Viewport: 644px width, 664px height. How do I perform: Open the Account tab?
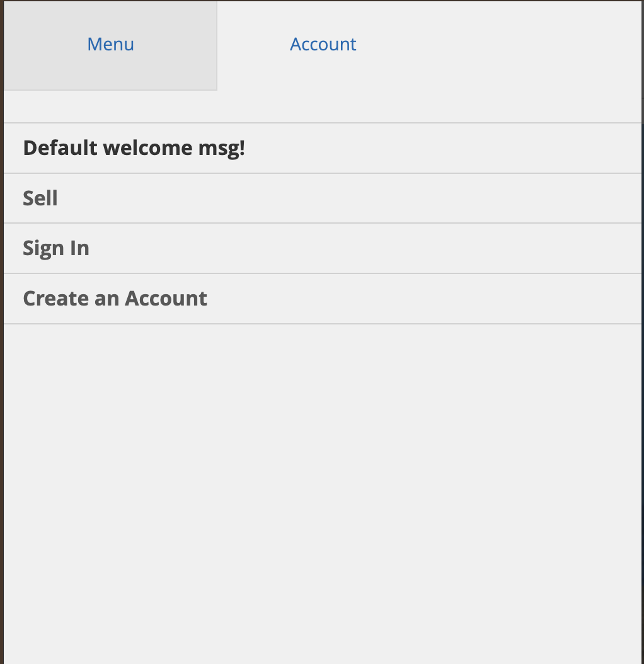pos(323,45)
